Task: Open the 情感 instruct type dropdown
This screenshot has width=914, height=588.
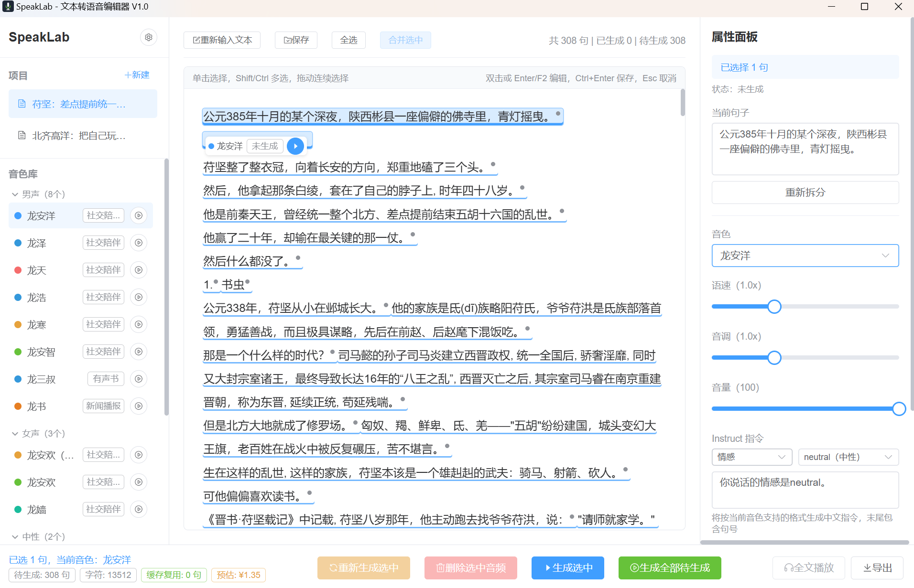Action: [x=751, y=457]
